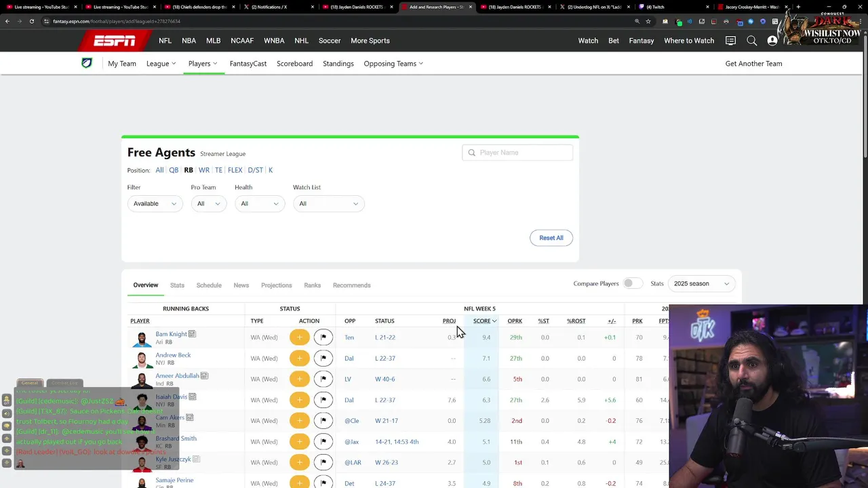Add Ameer Abdullah with the plus button
868x488 pixels.
(299, 379)
